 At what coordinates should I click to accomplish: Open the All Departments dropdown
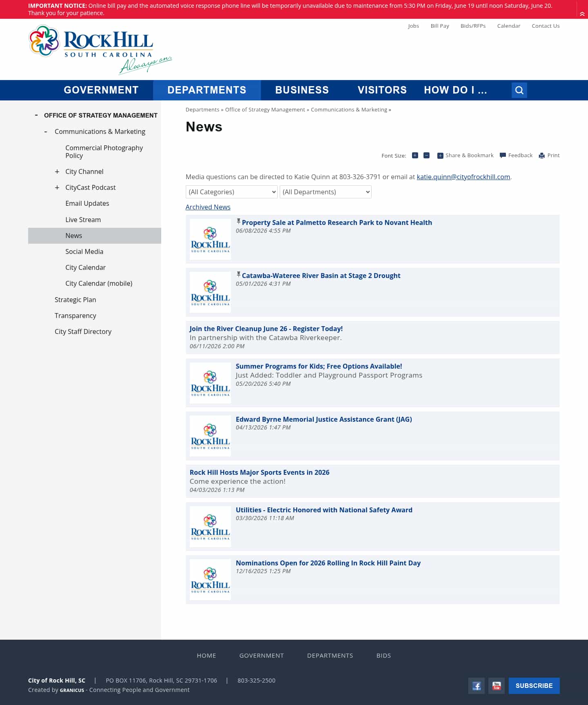click(325, 192)
